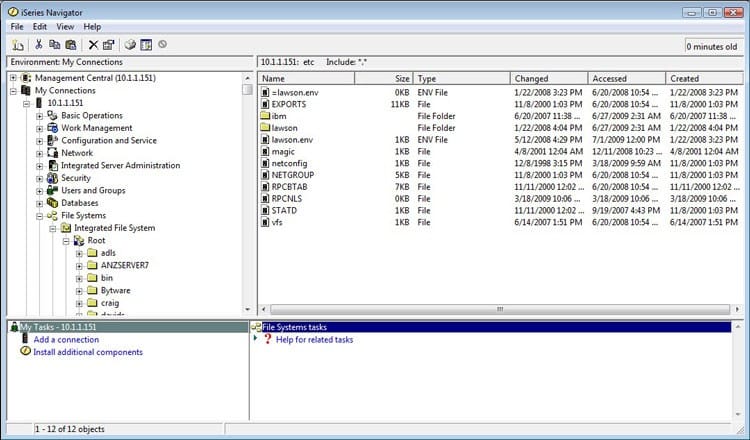Click the Network node icon

(x=52, y=153)
